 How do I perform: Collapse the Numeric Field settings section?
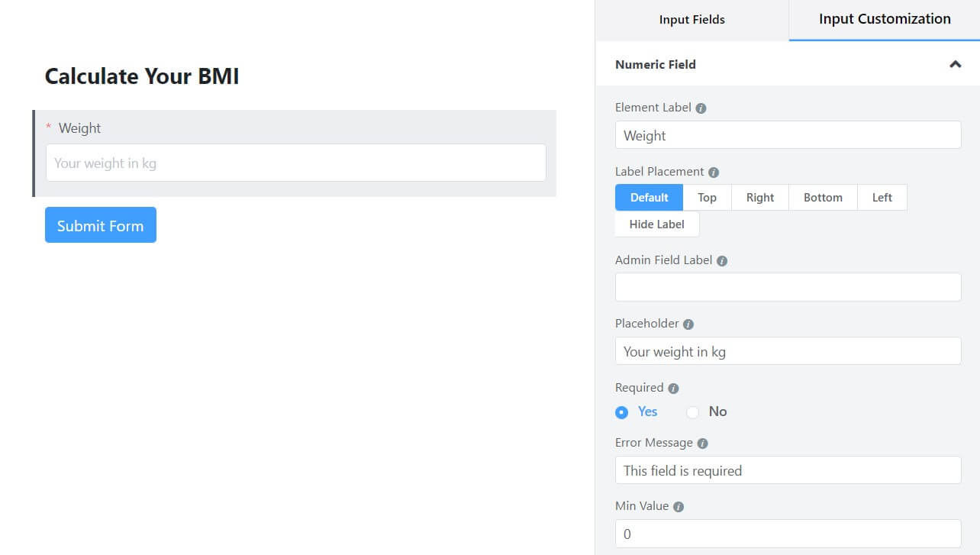pyautogui.click(x=956, y=65)
